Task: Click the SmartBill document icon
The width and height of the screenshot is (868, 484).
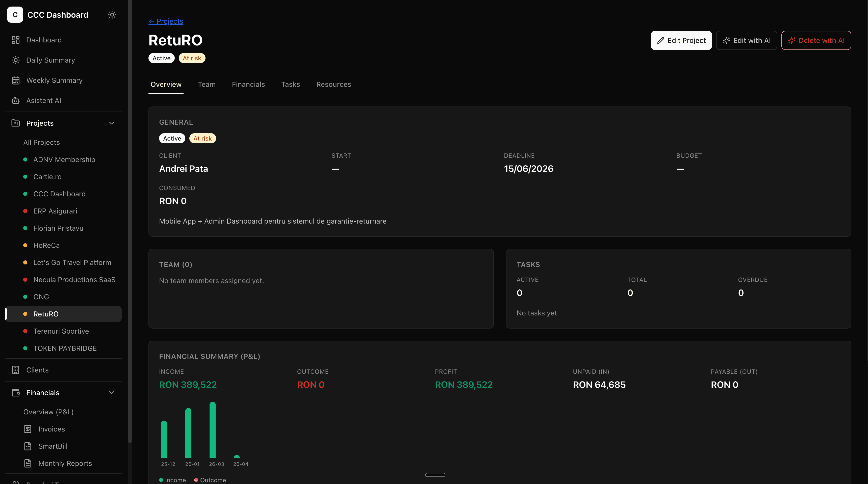Action: click(x=28, y=446)
